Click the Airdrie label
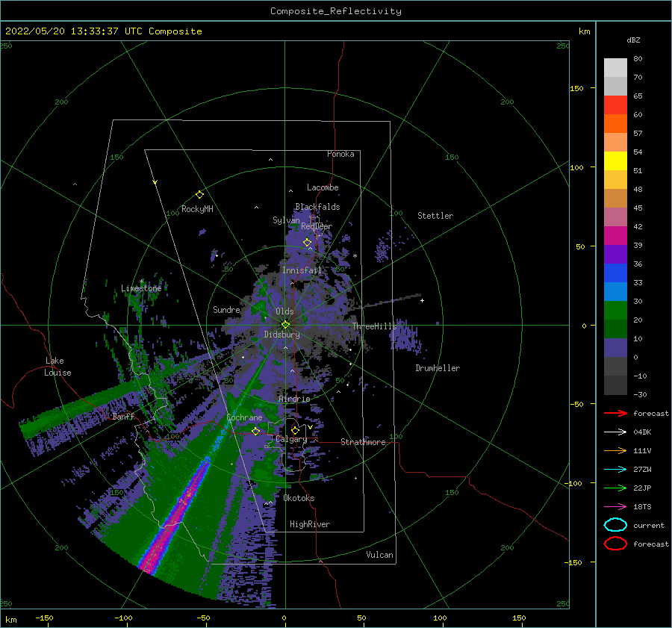This screenshot has width=672, height=628. coord(294,399)
